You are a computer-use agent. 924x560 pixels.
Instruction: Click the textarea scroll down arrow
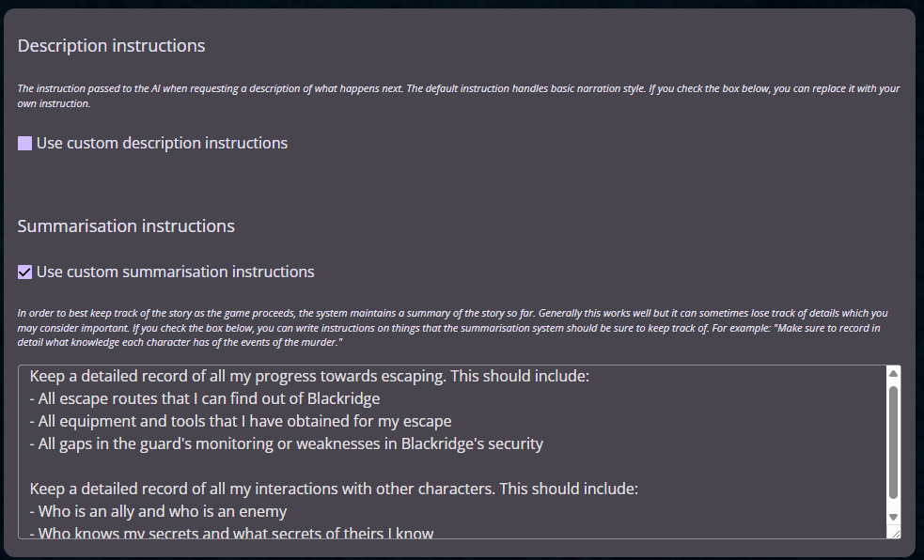pos(893,517)
